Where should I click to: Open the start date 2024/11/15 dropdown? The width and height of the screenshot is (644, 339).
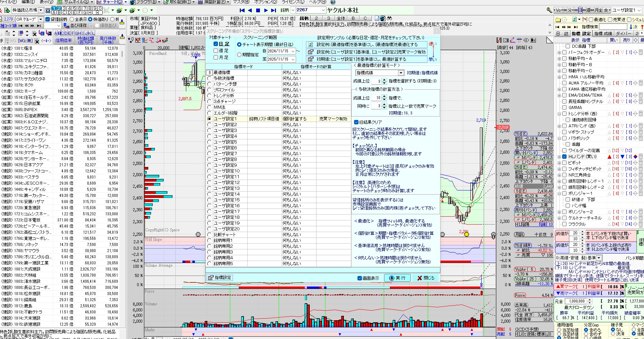tap(293, 51)
